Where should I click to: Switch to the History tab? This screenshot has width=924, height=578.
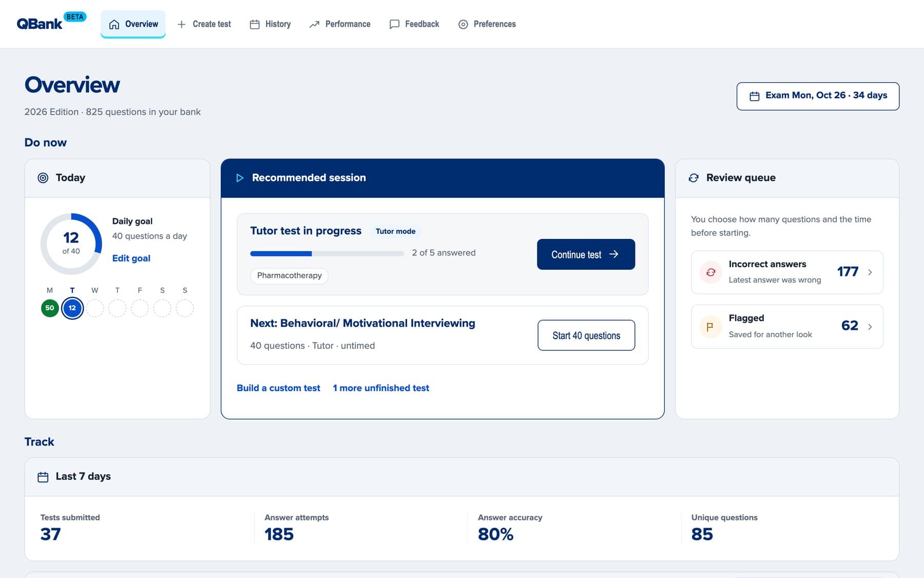coord(270,24)
